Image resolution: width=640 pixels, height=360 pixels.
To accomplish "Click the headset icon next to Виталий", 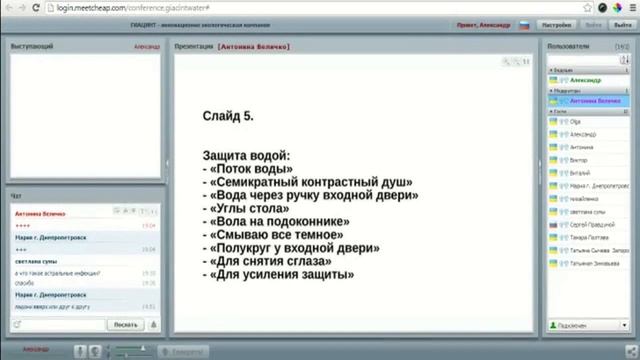I will click(x=564, y=173).
